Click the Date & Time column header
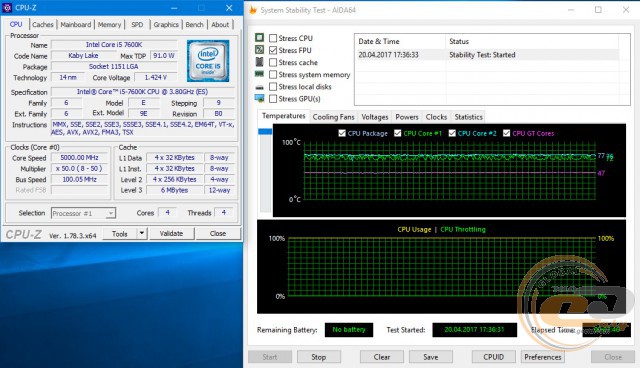Screen dimensions: 640x368 pyautogui.click(x=400, y=41)
